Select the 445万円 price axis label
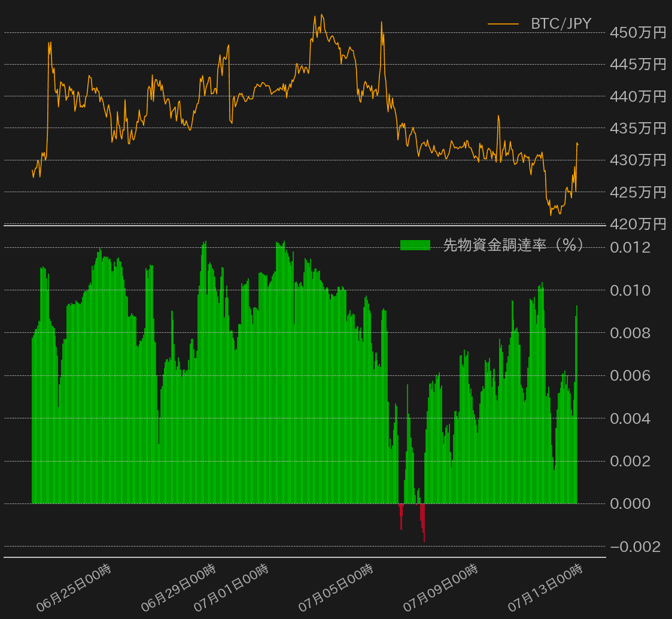 tap(638, 65)
